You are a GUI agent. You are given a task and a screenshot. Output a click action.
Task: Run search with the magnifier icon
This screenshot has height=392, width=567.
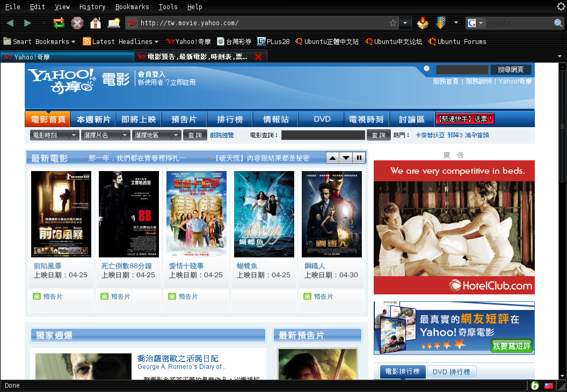[558, 23]
